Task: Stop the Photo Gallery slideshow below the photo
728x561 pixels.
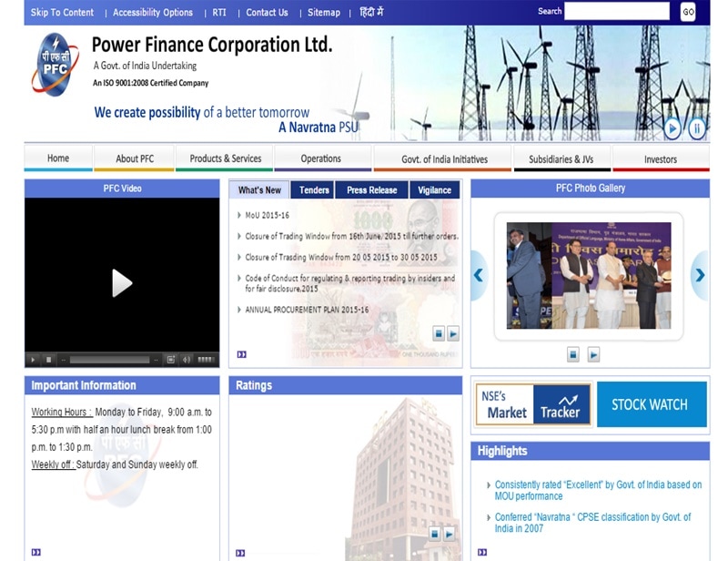Action: tap(573, 354)
